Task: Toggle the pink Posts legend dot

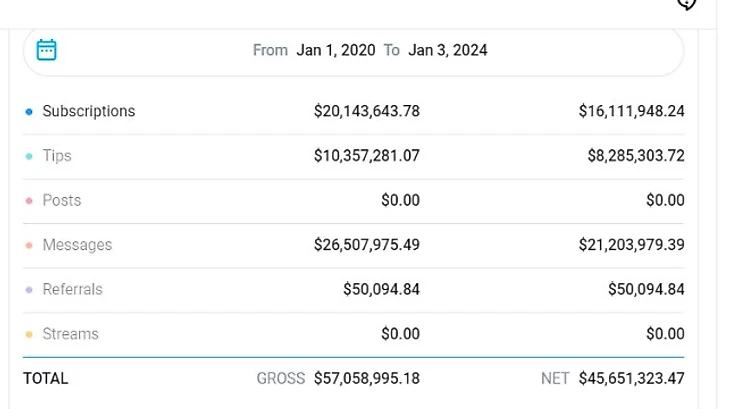Action: [29, 201]
